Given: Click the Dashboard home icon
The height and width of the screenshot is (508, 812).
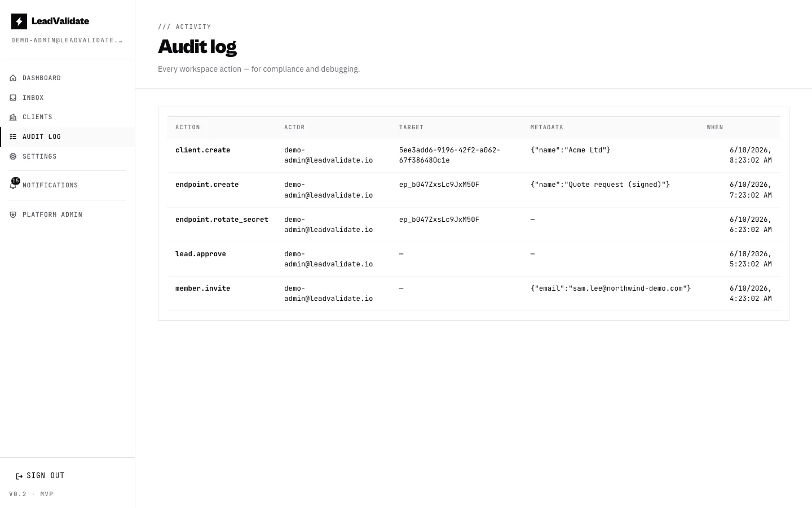Looking at the screenshot, I should click(x=13, y=78).
